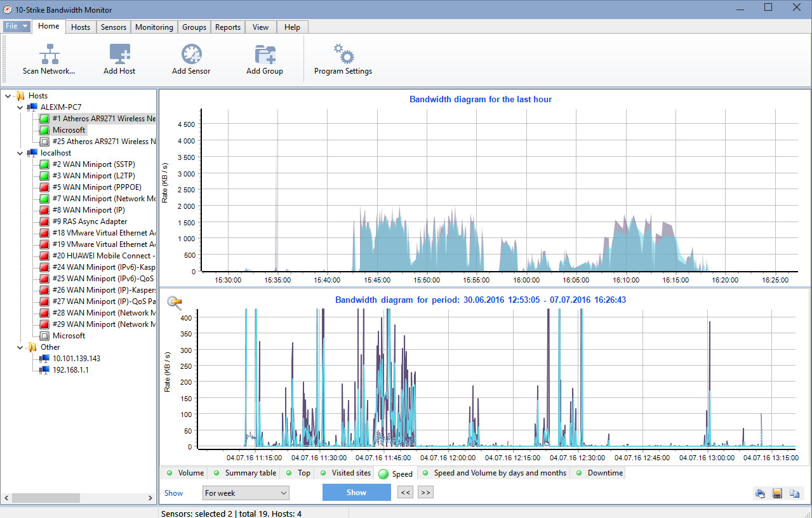Open the Reports ribbon tab
This screenshot has height=518, width=812.
[x=228, y=27]
